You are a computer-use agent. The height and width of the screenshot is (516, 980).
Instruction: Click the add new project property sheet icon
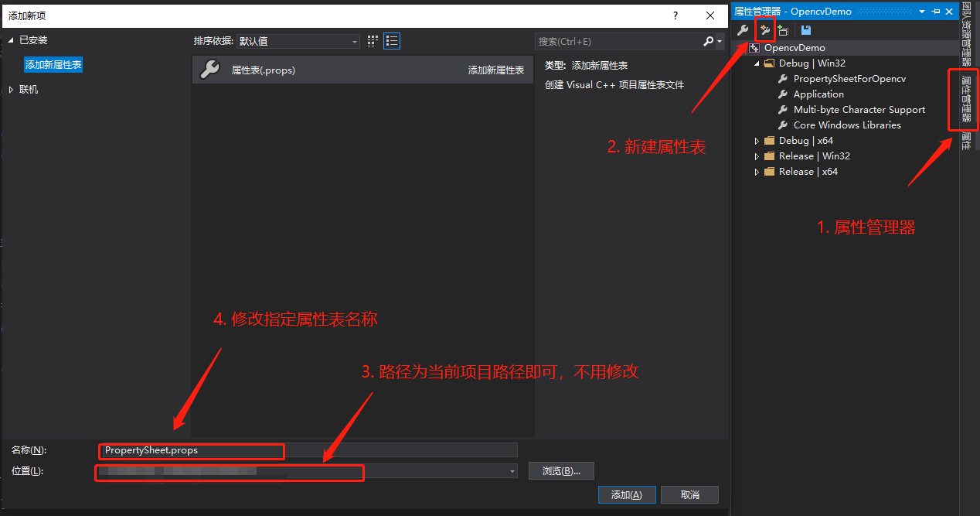pyautogui.click(x=765, y=31)
